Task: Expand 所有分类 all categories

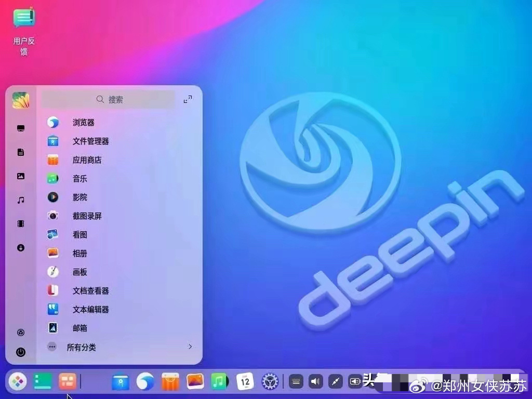Action: coord(119,347)
